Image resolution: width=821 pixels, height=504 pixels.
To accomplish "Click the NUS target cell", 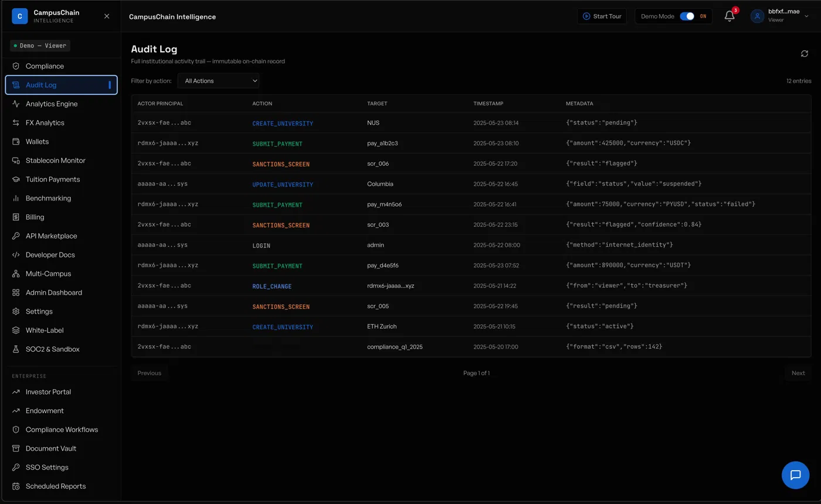I will pyautogui.click(x=373, y=123).
